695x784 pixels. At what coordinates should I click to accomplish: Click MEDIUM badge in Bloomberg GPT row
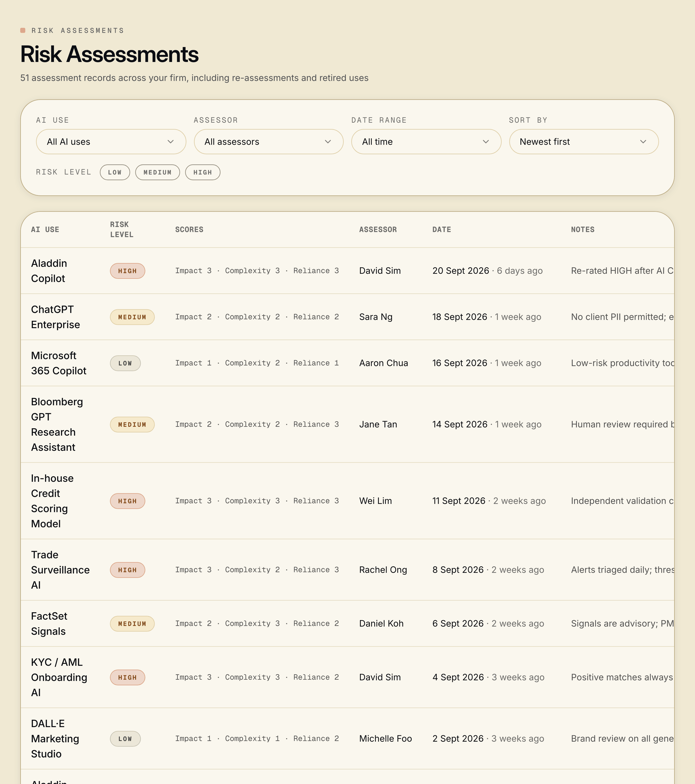pyautogui.click(x=132, y=424)
